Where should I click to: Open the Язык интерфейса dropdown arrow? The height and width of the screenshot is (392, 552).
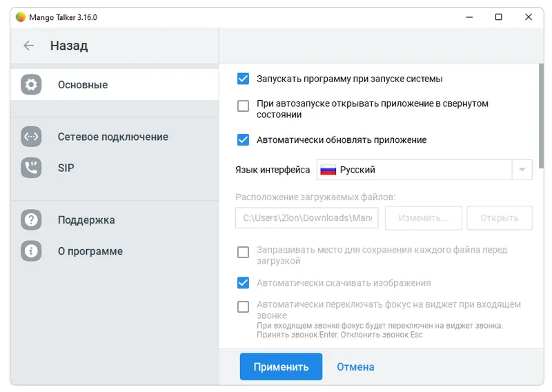pyautogui.click(x=522, y=170)
